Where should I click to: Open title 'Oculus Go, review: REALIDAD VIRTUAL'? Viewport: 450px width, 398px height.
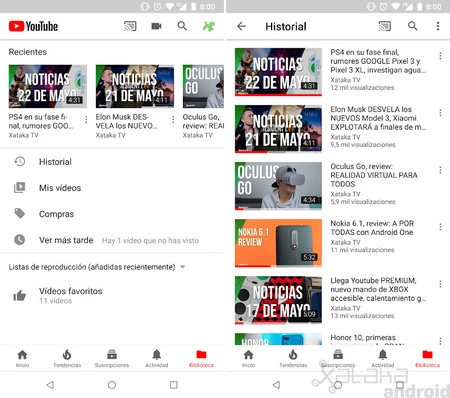pos(374,175)
